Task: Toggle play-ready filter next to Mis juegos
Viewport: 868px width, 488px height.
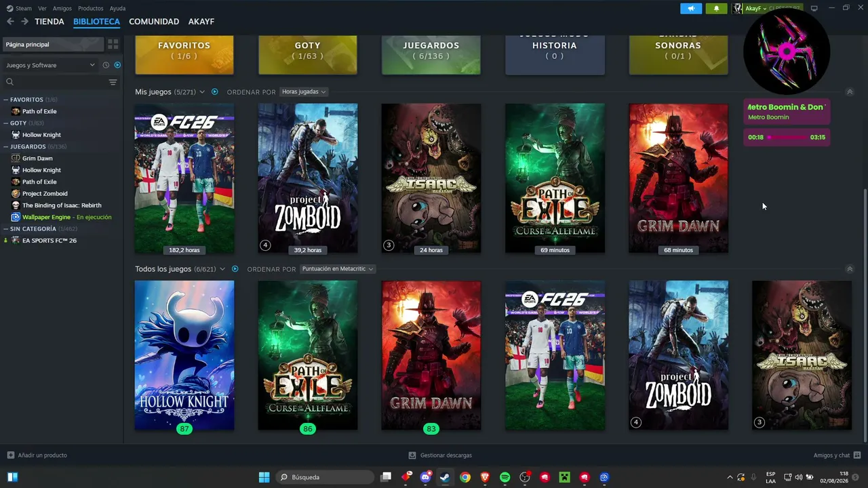Action: 215,91
